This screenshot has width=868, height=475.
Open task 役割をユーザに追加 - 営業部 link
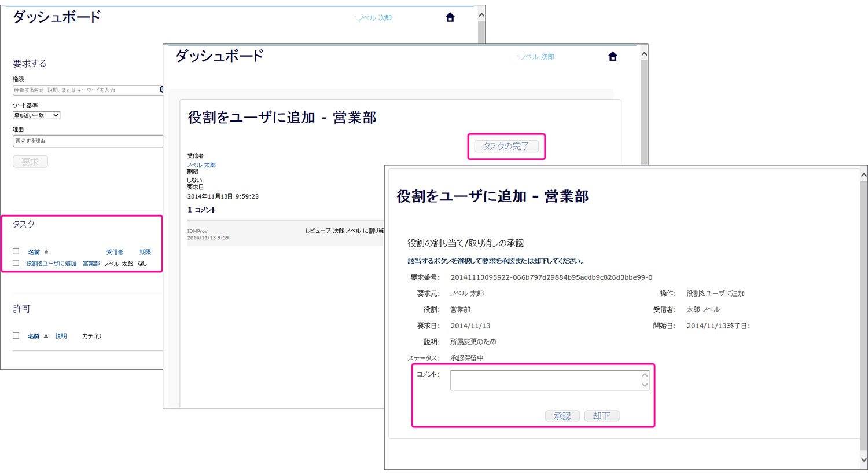tap(63, 264)
